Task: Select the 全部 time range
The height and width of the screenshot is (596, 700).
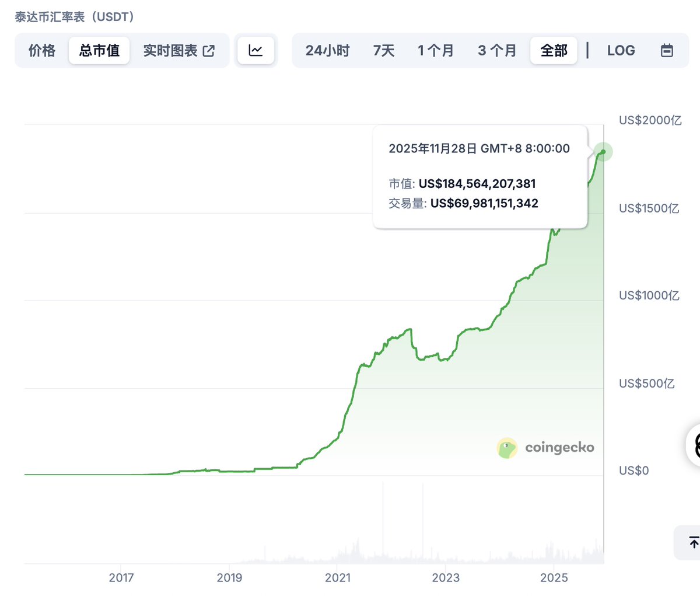Action: point(554,51)
